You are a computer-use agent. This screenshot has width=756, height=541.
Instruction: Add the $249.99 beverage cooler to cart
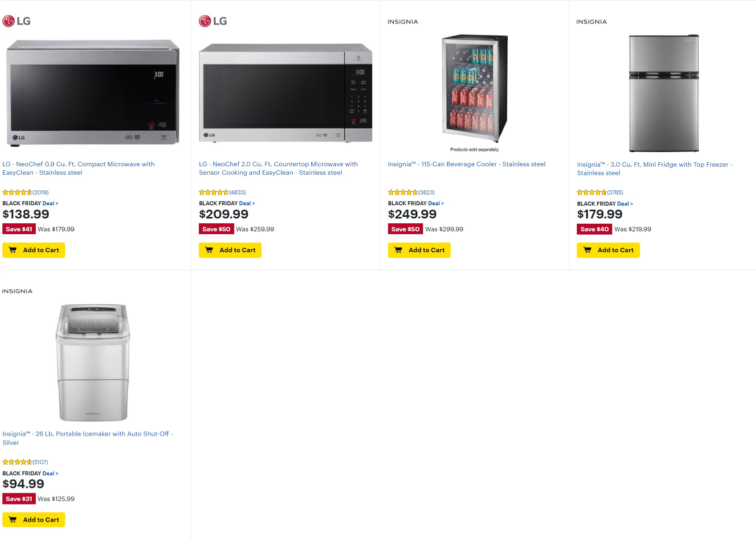[419, 250]
